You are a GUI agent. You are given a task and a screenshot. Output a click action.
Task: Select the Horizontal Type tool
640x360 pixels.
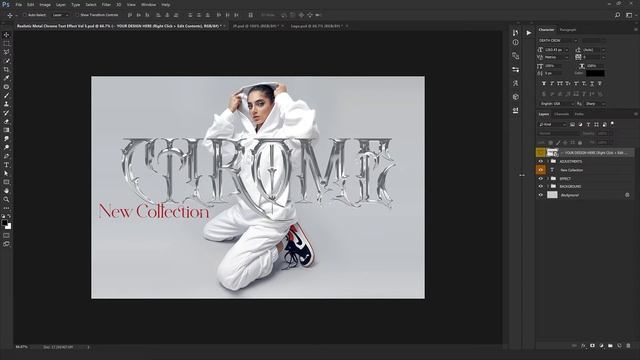click(x=7, y=165)
